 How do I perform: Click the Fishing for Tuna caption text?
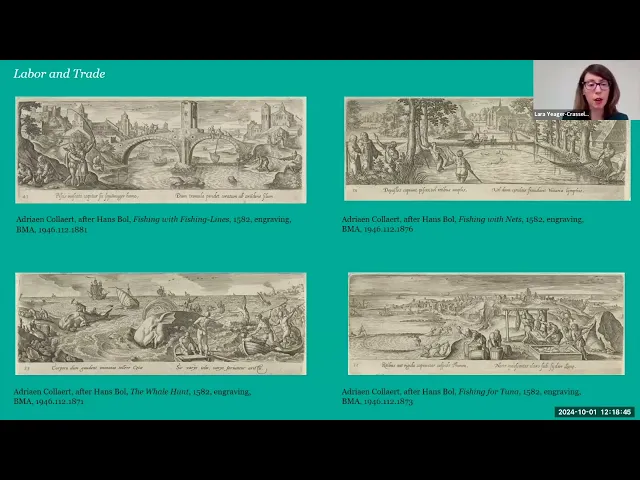point(461,396)
